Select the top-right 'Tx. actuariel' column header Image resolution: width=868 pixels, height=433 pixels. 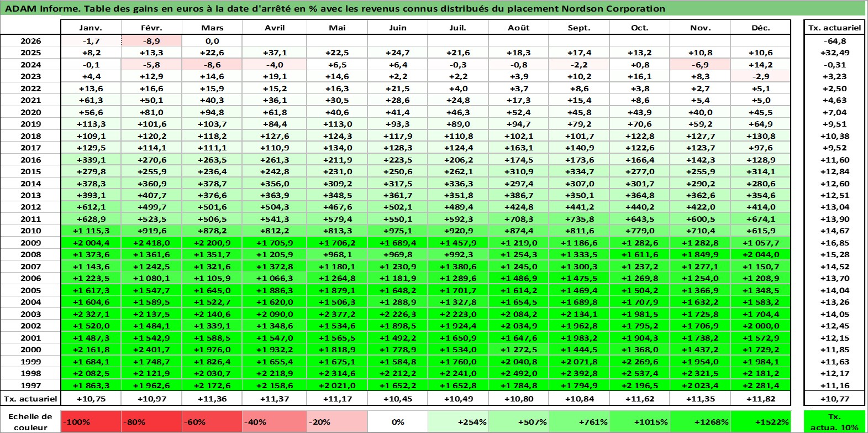coord(835,28)
